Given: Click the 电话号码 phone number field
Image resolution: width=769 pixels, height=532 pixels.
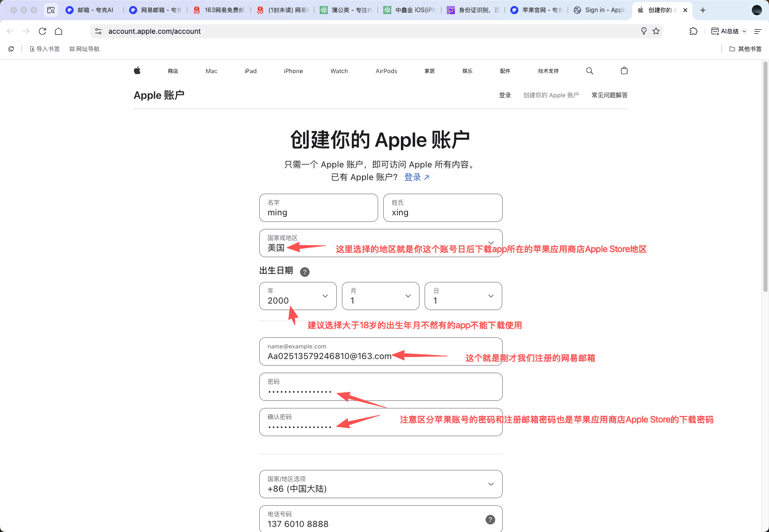Looking at the screenshot, I should 381,518.
